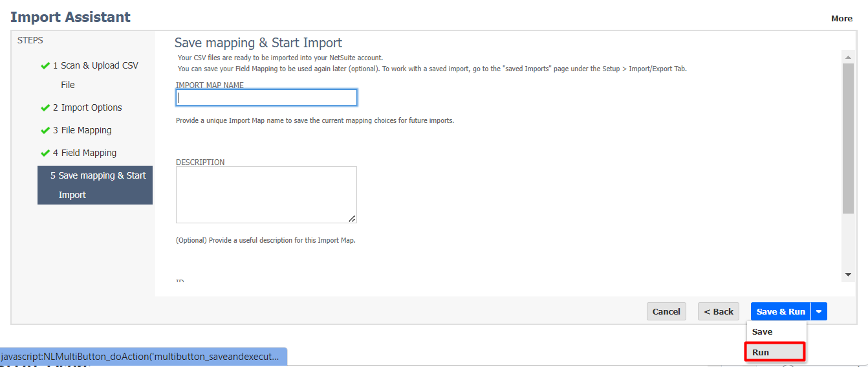
Task: Open the More menu at top right
Action: pos(841,19)
